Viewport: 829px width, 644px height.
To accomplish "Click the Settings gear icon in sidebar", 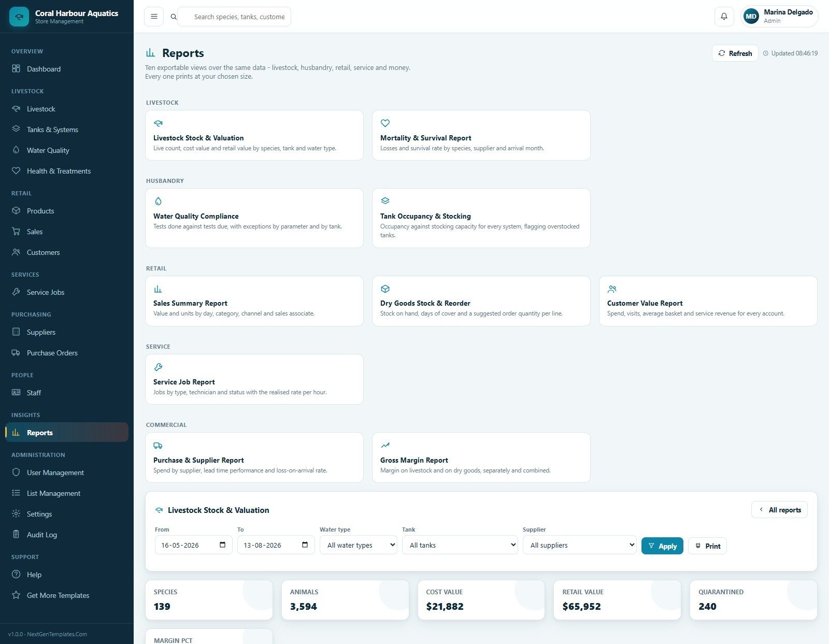I will click(x=16, y=513).
